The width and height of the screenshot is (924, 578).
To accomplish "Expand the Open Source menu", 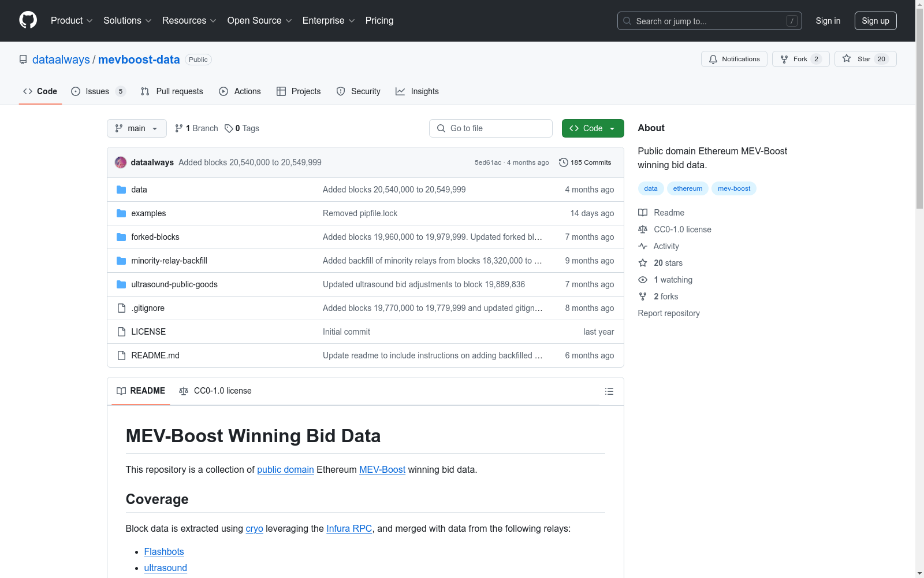I will tap(260, 21).
